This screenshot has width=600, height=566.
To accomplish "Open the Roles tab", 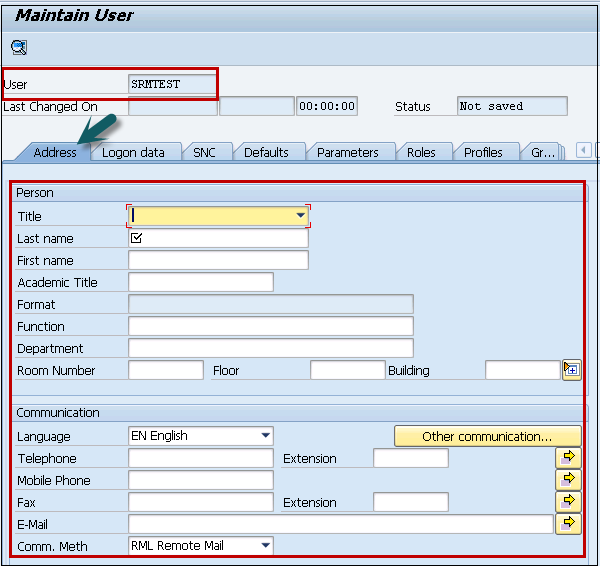I will 421,152.
